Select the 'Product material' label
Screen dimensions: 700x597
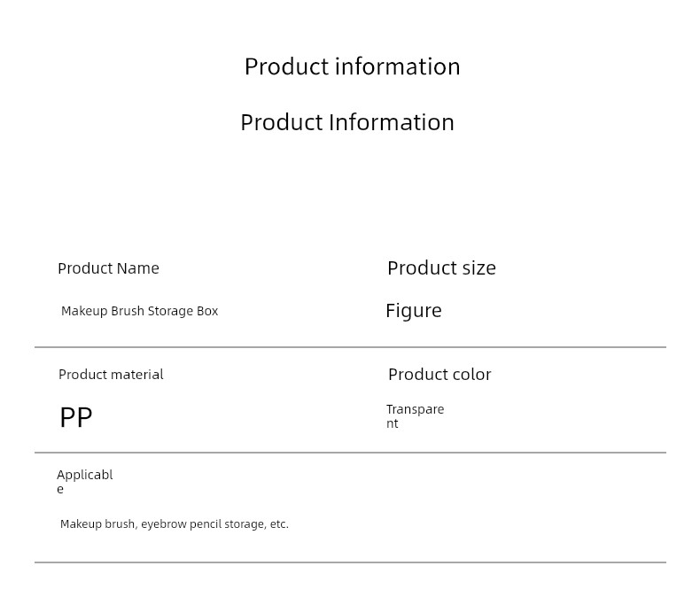click(x=111, y=375)
